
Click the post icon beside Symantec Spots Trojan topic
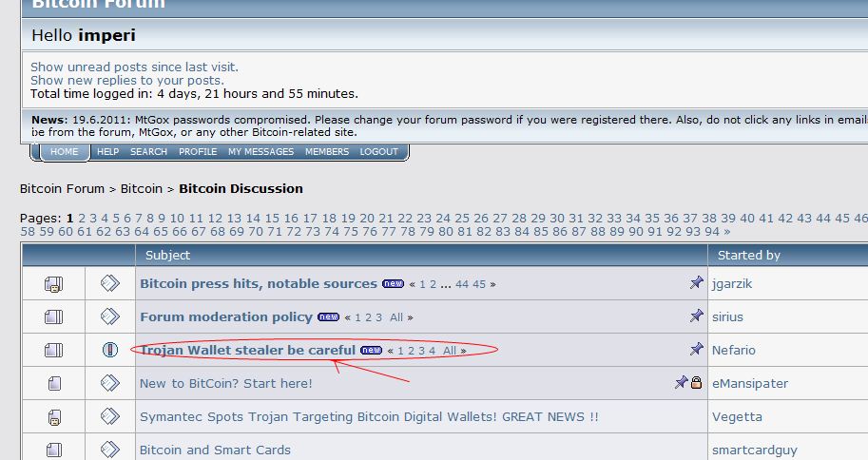pos(110,416)
